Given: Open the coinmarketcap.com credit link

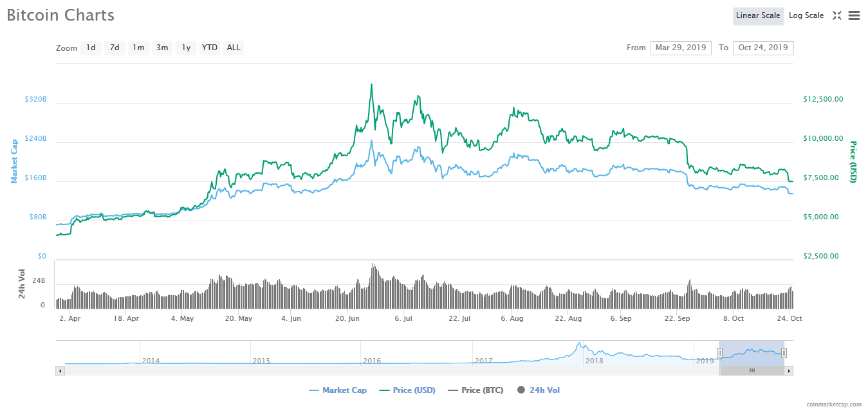Looking at the screenshot, I should tap(833, 404).
